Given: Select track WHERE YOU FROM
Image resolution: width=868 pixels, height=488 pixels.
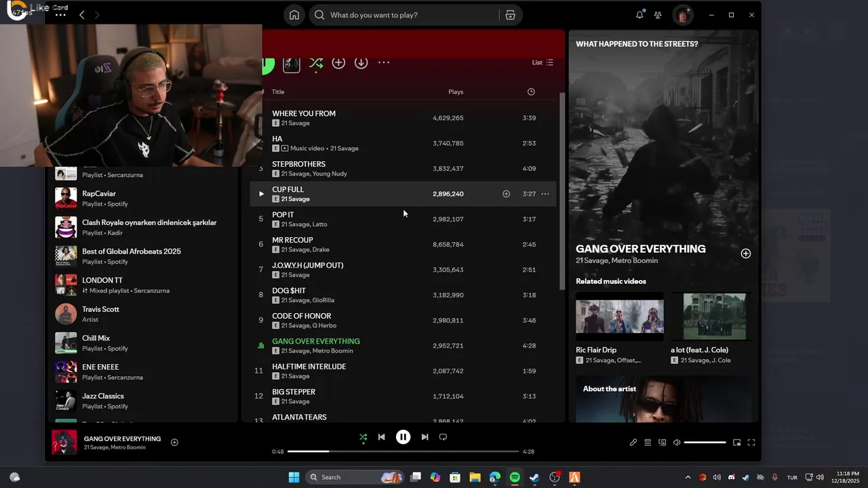Looking at the screenshot, I should 304,113.
